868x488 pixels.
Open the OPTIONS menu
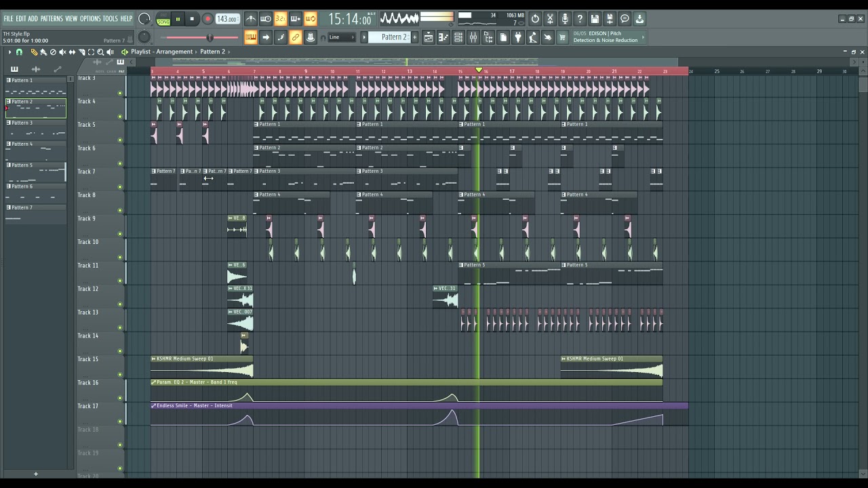[90, 18]
